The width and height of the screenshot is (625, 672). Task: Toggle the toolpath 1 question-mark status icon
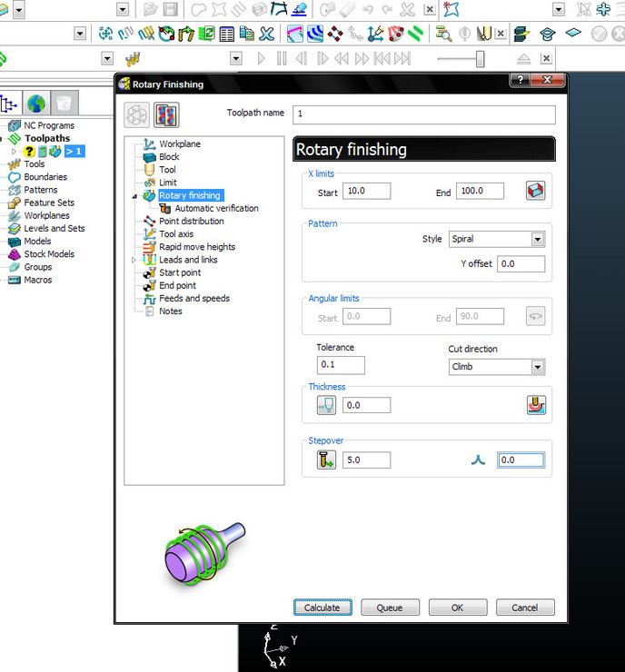pyautogui.click(x=29, y=152)
